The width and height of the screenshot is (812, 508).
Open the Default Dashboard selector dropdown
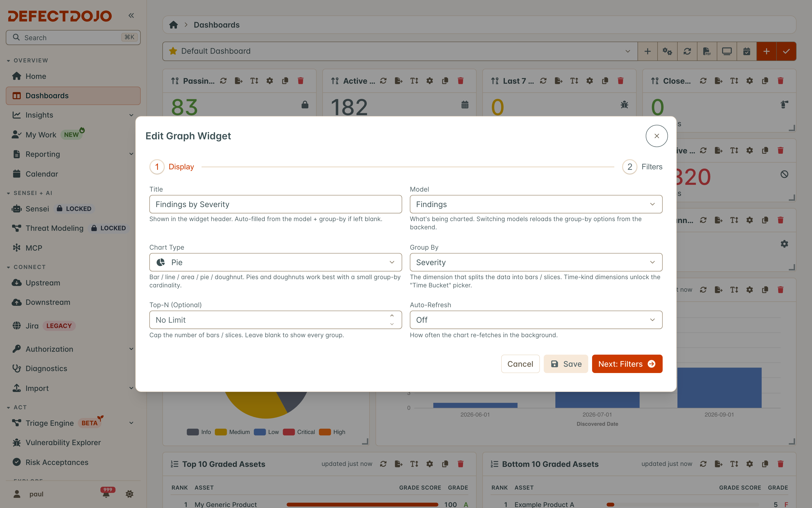400,51
